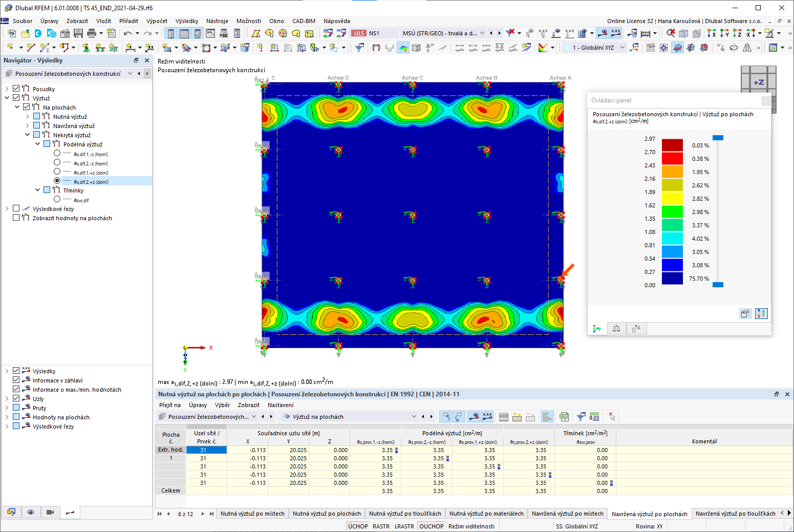
Task: Toggle the LRASTR status bar button
Action: tap(404, 526)
